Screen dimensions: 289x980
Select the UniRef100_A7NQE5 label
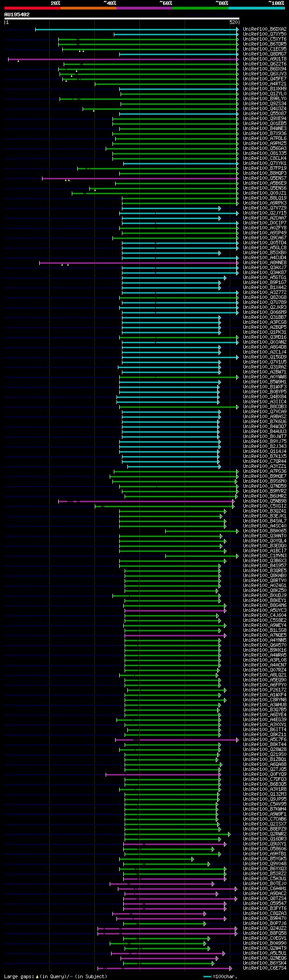265,635
